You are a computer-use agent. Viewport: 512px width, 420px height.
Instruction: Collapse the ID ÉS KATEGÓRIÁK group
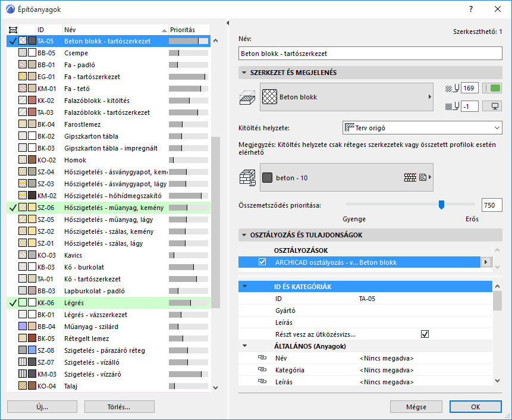[x=244, y=286]
